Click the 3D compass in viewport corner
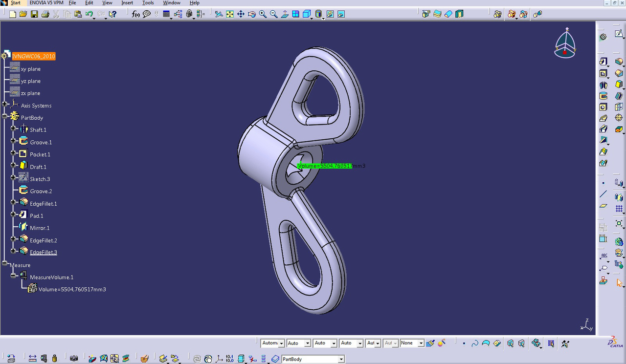The width and height of the screenshot is (626, 364). (x=565, y=44)
